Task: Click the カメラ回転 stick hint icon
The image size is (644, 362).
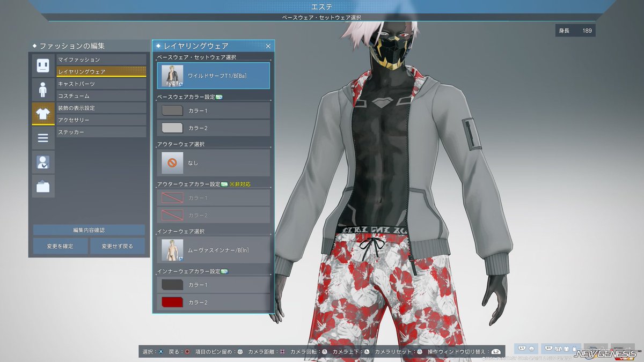Action: coord(324,352)
